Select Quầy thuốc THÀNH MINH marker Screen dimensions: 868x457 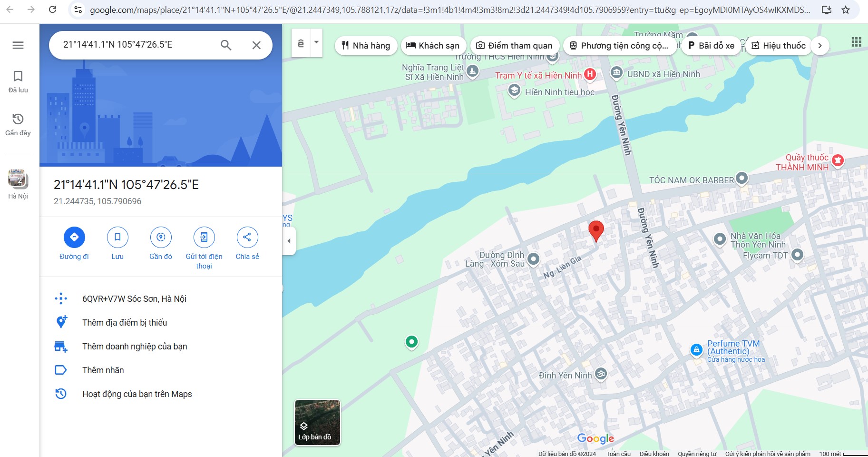(838, 160)
